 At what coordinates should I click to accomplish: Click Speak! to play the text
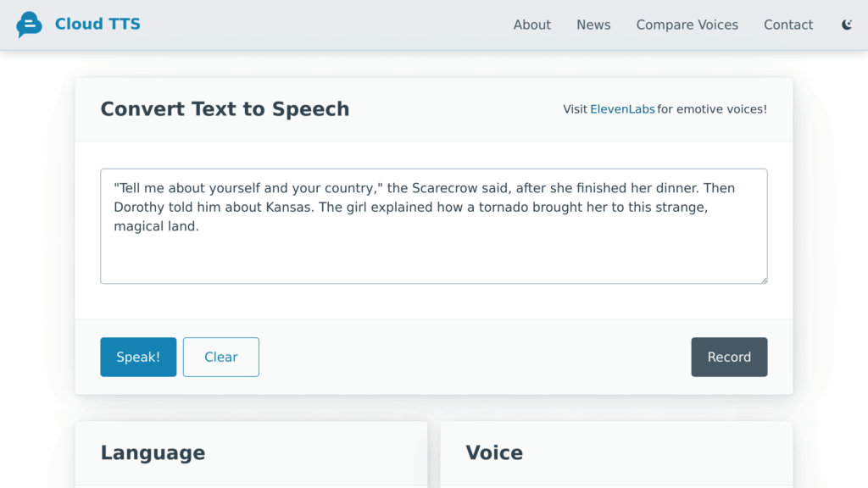coord(138,357)
